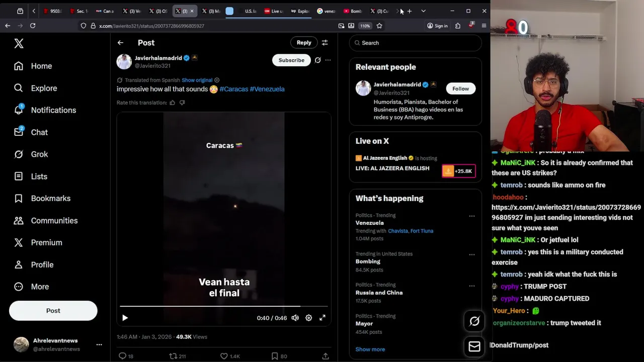Open the floating Grok button

click(474, 322)
